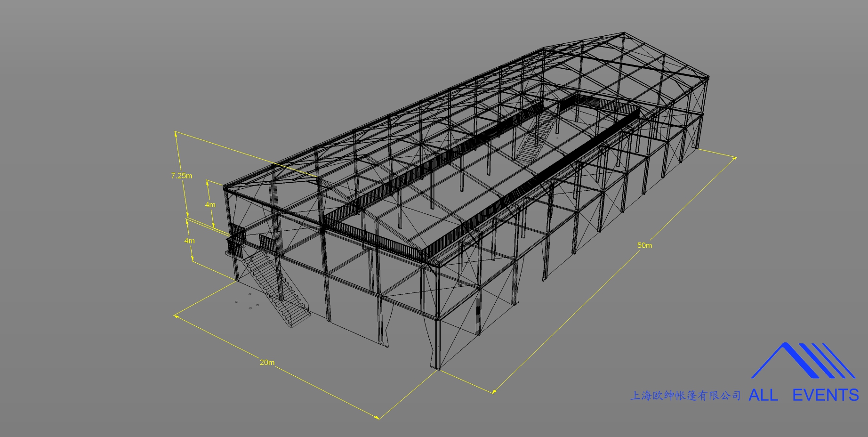868x437 pixels.
Task: Click the 20m width dimension label
Action: (x=267, y=362)
